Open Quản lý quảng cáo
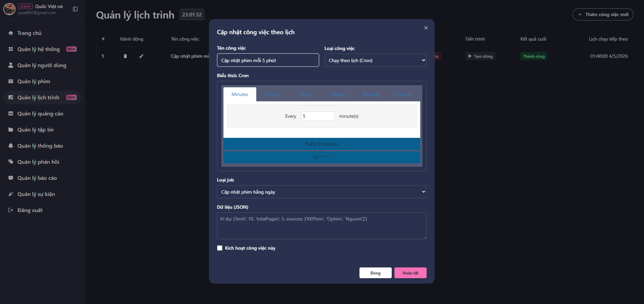644x304 pixels. pyautogui.click(x=42, y=113)
